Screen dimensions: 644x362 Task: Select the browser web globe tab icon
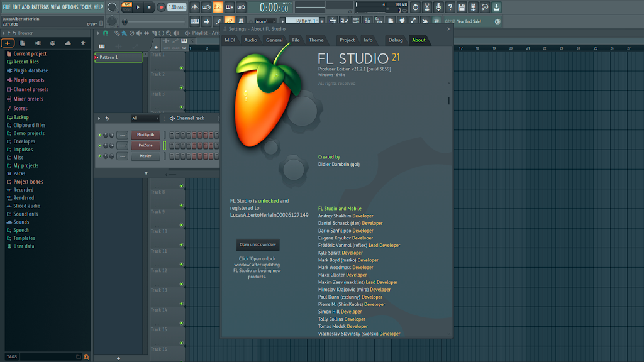click(x=53, y=43)
